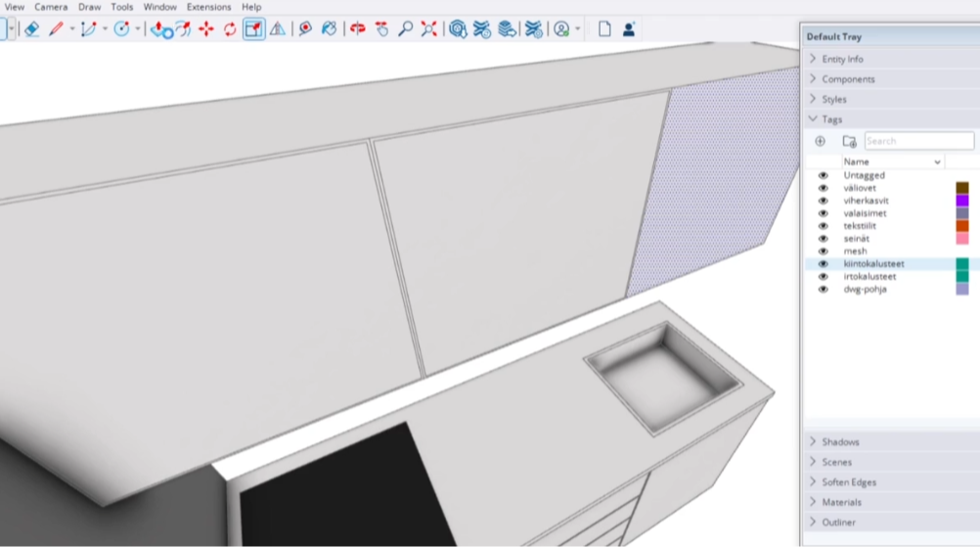Hide the mesh tag

[824, 251]
